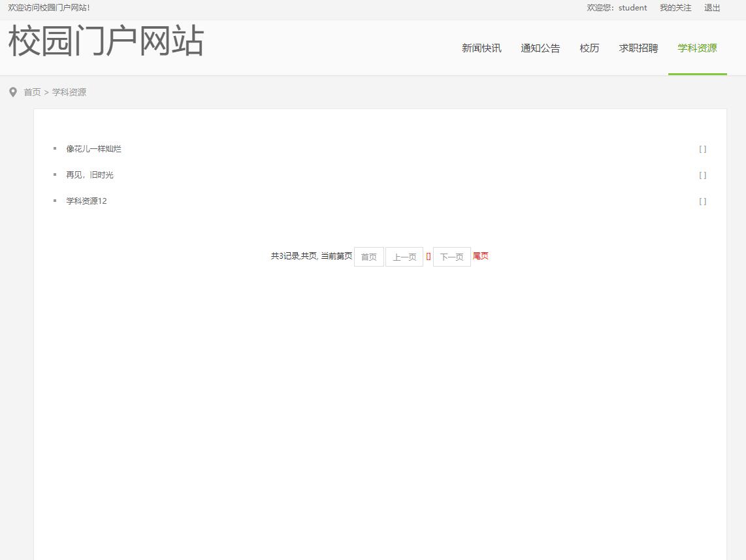Select the 学科资源 navigation item
The height and width of the screenshot is (560, 746).
pyautogui.click(x=697, y=48)
